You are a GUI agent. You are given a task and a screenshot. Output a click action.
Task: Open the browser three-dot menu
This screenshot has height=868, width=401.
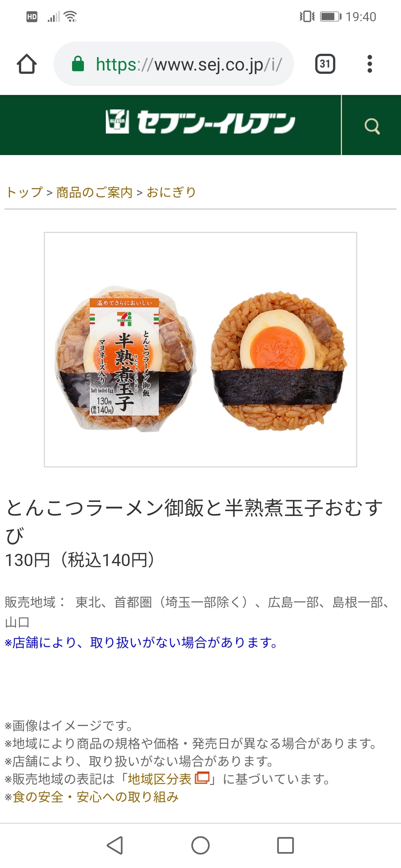[x=369, y=64]
